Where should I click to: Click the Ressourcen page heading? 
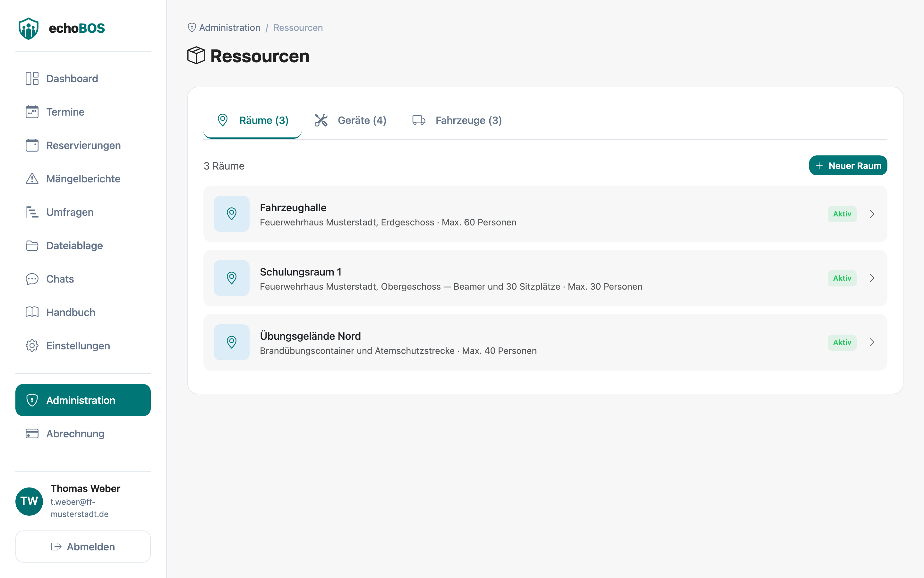click(x=260, y=56)
